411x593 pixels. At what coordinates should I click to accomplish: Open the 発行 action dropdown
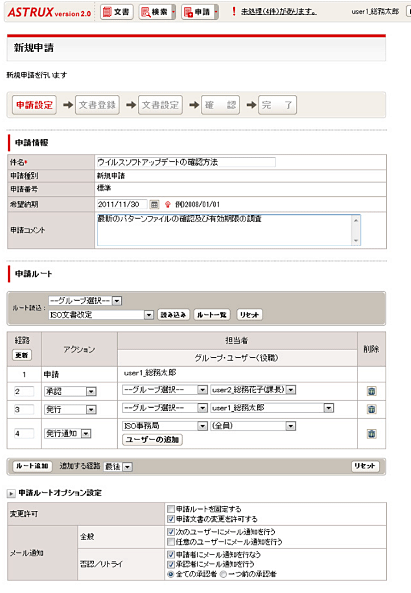tap(70, 410)
